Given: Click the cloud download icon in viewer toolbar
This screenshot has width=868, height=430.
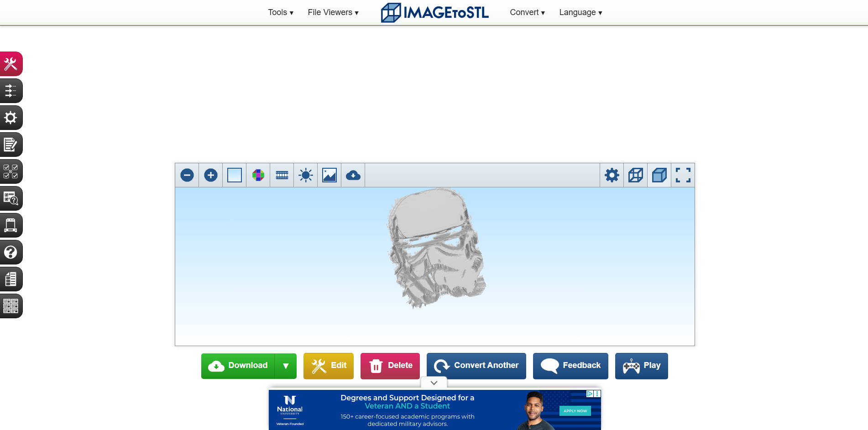Looking at the screenshot, I should [x=353, y=175].
